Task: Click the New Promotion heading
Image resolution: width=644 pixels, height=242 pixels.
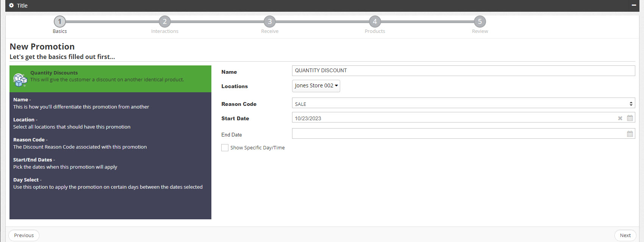Action: click(42, 47)
